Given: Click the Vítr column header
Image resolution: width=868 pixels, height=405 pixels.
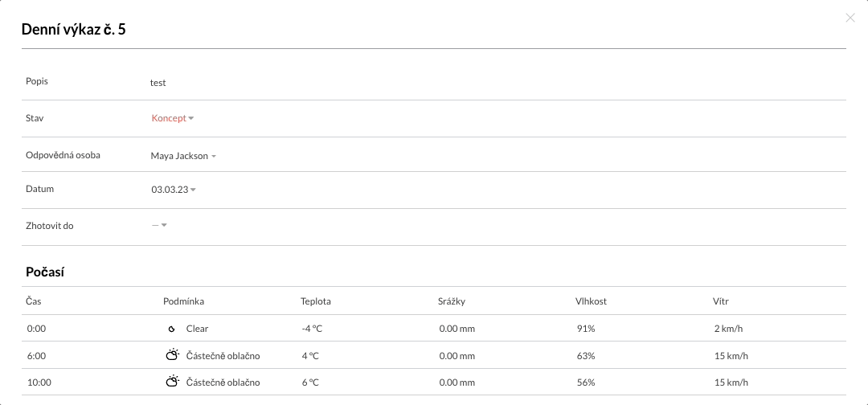Looking at the screenshot, I should tap(721, 301).
